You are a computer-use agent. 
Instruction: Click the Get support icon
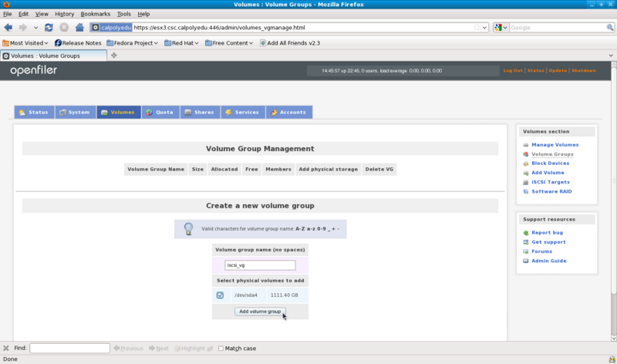tap(526, 242)
